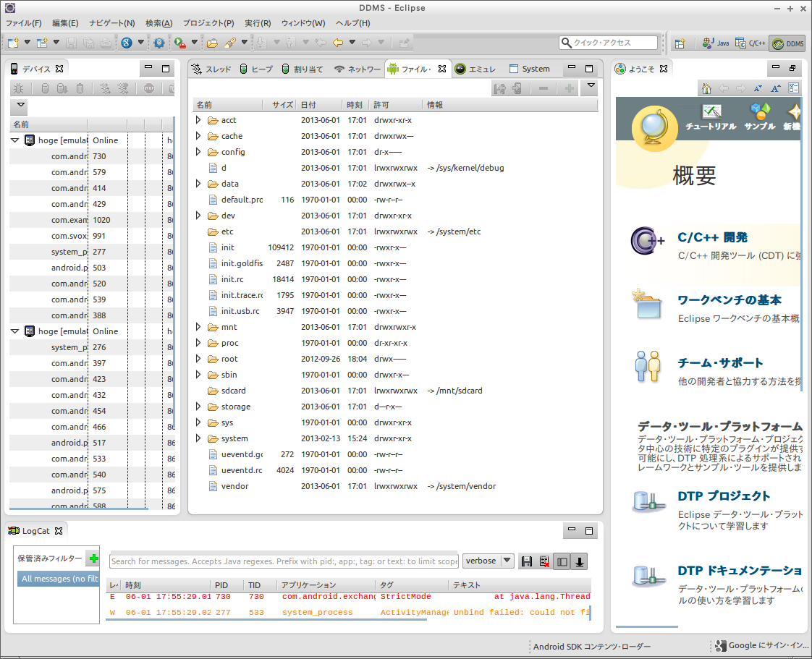812x659 pixels.
Task: Click the Samples shapes icon
Action: click(760, 111)
